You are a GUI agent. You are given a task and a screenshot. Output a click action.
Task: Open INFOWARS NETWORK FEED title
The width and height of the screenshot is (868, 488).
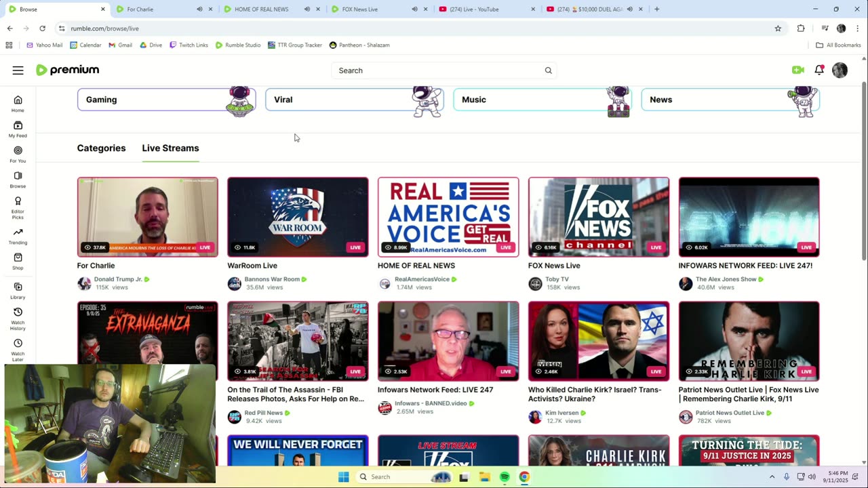coord(745,266)
